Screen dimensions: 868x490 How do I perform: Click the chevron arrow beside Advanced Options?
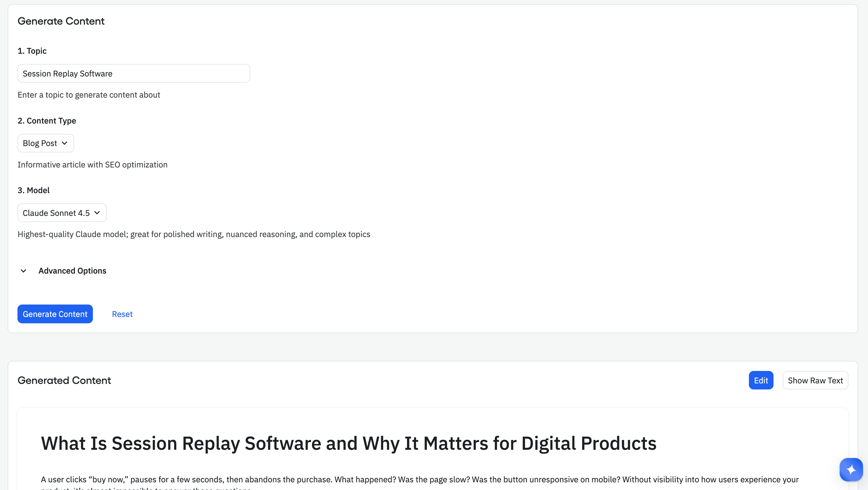[x=23, y=271]
